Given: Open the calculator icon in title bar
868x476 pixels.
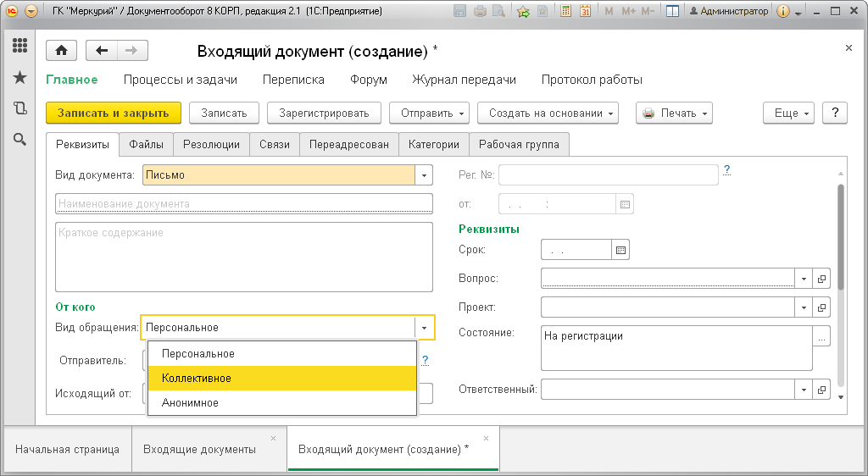Looking at the screenshot, I should (565, 11).
